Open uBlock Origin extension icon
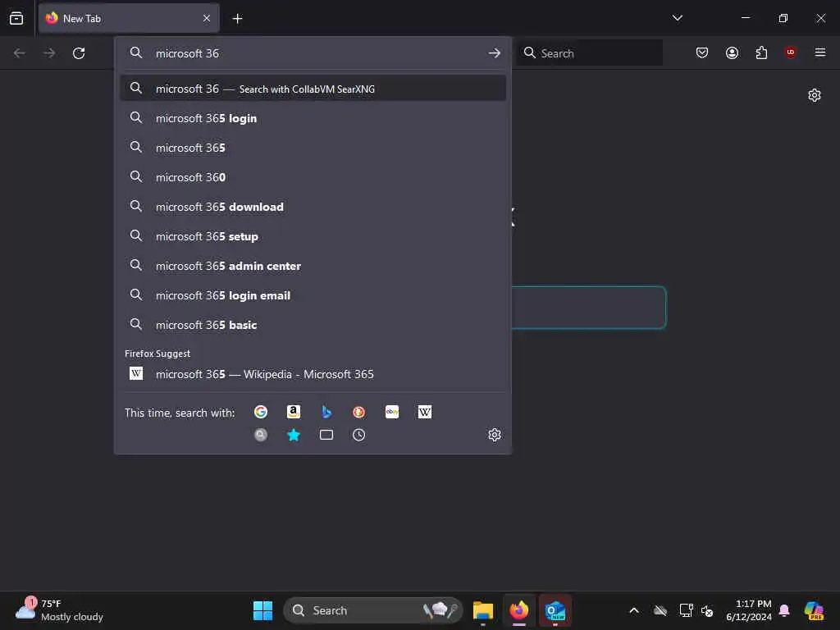The image size is (840, 630). (x=791, y=52)
